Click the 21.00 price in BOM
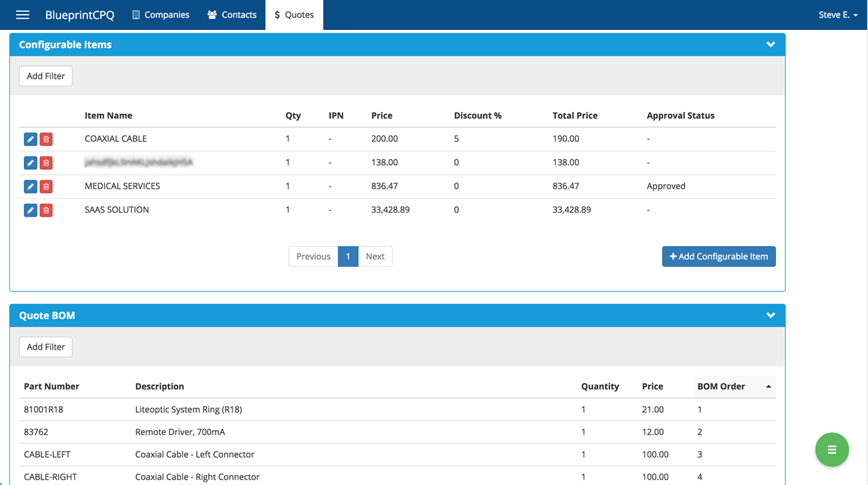 pyautogui.click(x=653, y=410)
